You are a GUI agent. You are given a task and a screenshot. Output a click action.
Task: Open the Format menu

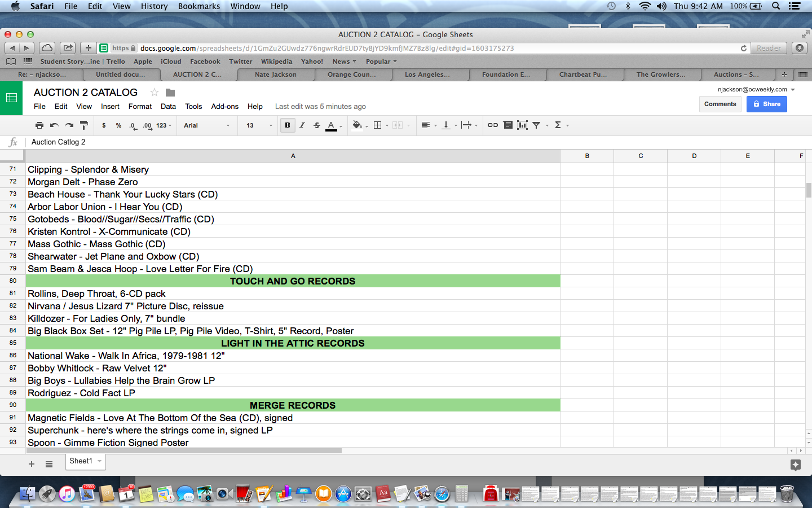click(140, 107)
